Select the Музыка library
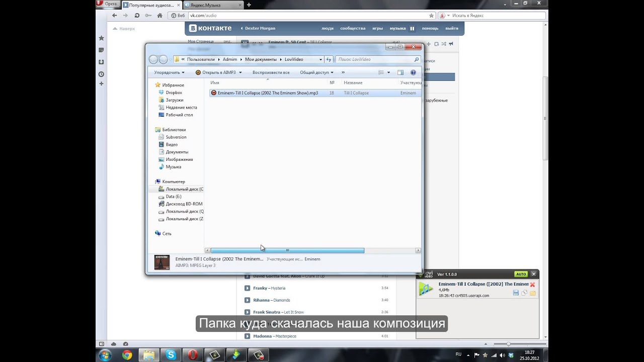 click(x=173, y=166)
